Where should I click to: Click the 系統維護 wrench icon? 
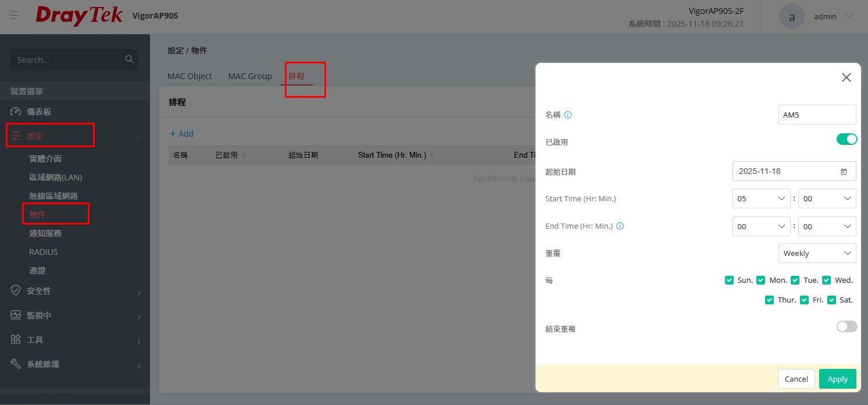[x=16, y=364]
